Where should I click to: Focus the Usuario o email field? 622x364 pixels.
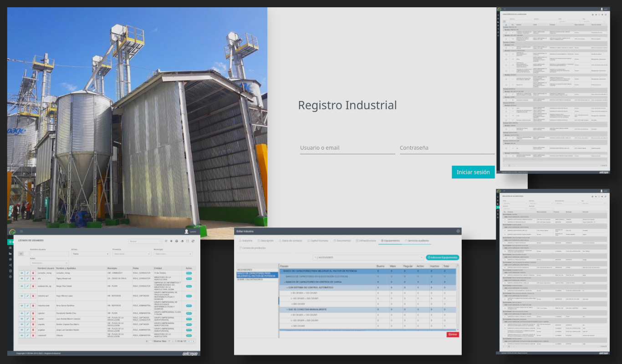coord(347,148)
